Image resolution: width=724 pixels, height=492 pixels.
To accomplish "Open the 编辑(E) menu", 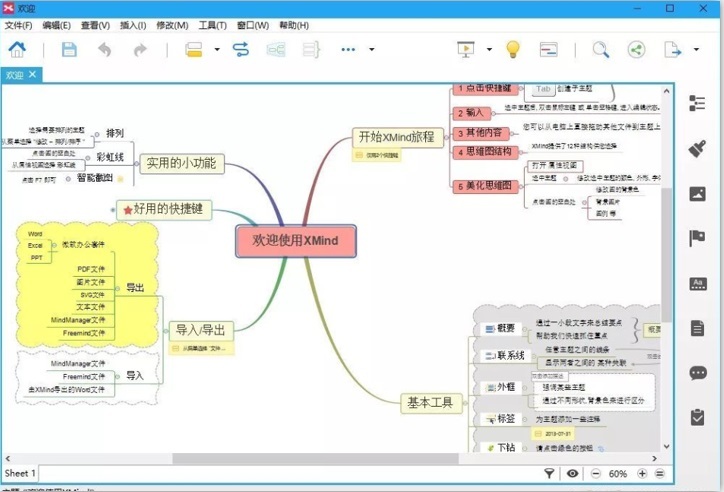I will point(57,25).
